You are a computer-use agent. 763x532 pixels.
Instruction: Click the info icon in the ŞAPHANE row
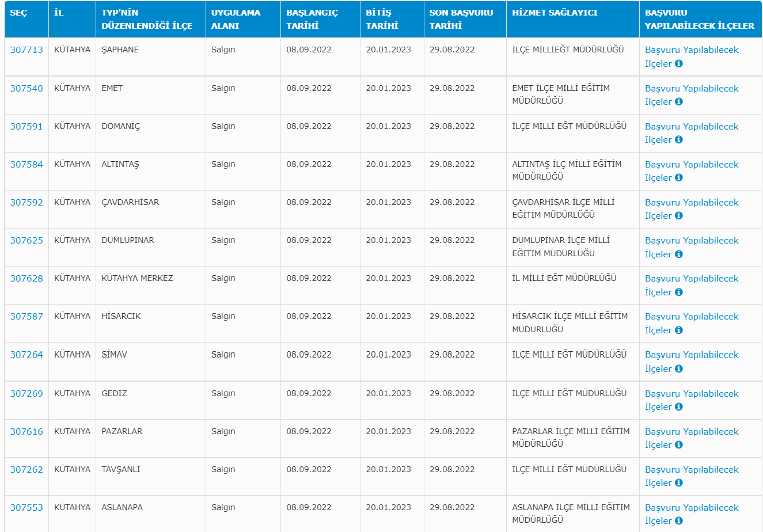[678, 64]
